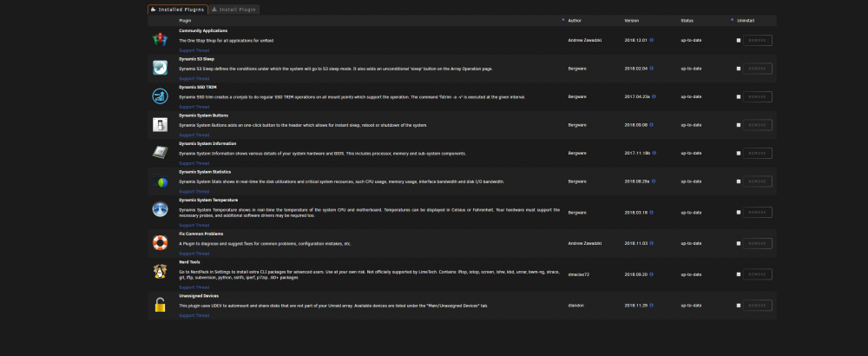Tick the uninstall checkbox for Community Applications
This screenshot has width=868, height=356.
coord(739,41)
